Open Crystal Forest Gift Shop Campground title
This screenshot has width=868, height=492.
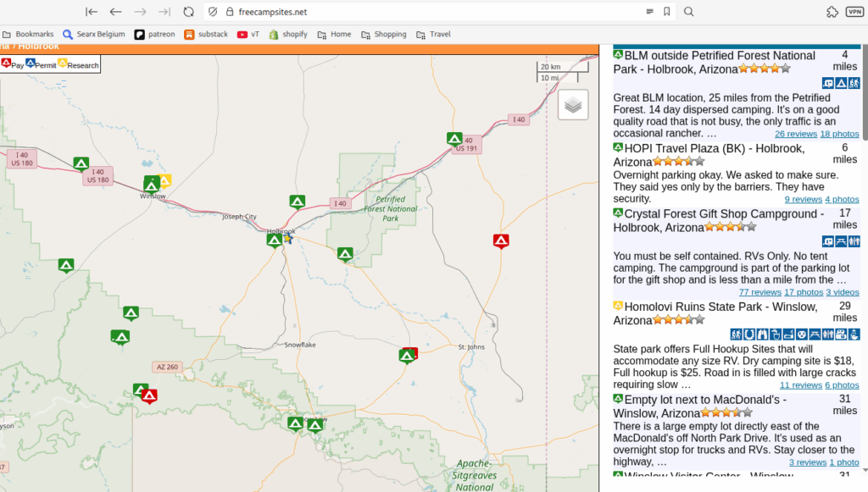click(719, 220)
